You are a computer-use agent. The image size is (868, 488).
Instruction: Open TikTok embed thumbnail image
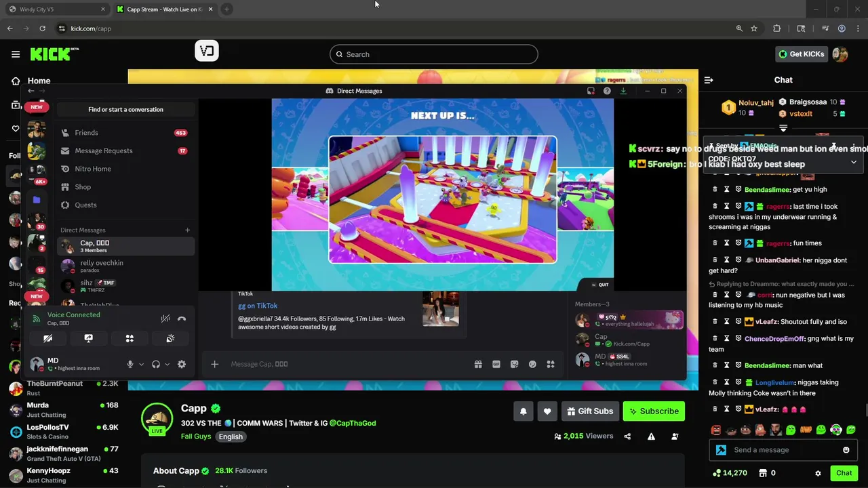pos(441,309)
